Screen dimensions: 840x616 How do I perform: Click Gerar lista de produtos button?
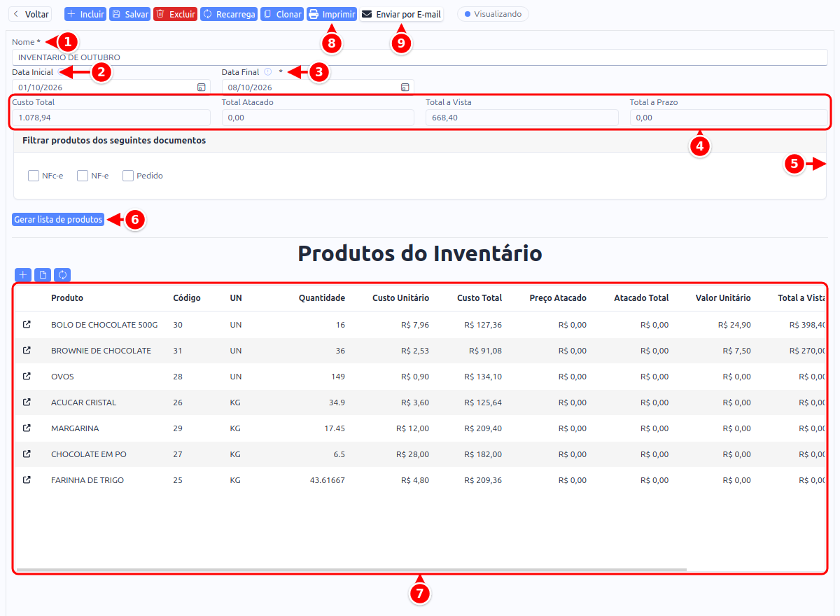click(x=58, y=220)
